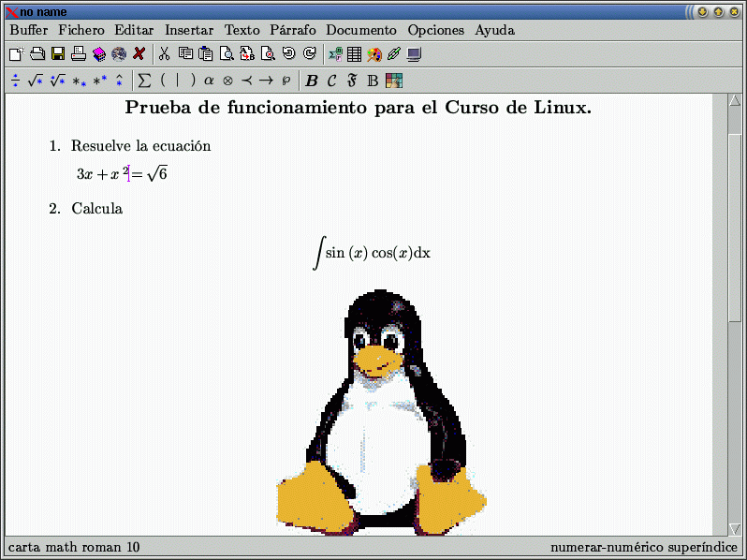
Task: Open the vertical bar separator menu
Action: point(177,81)
